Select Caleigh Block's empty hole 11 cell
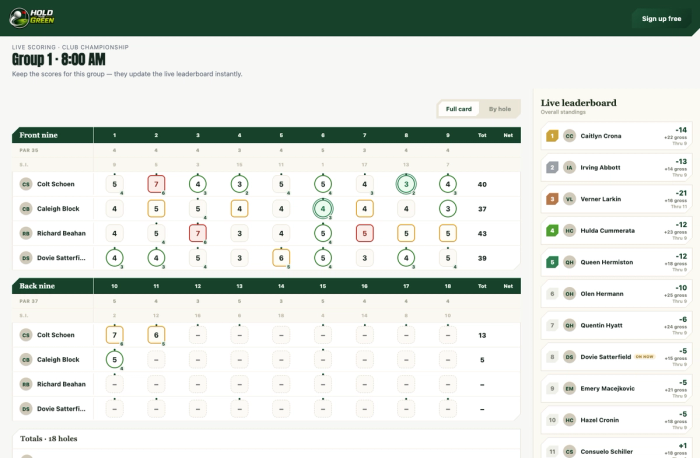This screenshot has height=458, width=700. click(156, 359)
